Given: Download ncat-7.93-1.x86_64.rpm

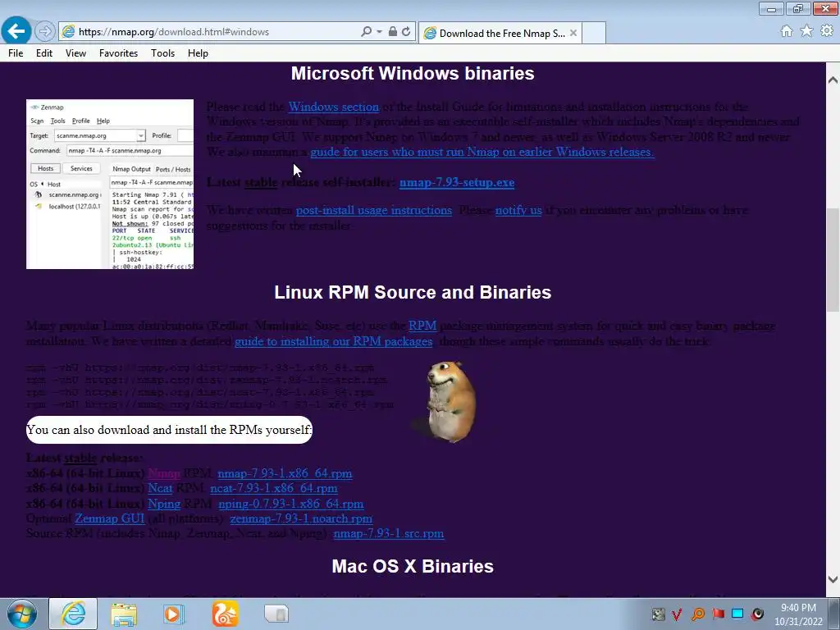Looking at the screenshot, I should (274, 489).
